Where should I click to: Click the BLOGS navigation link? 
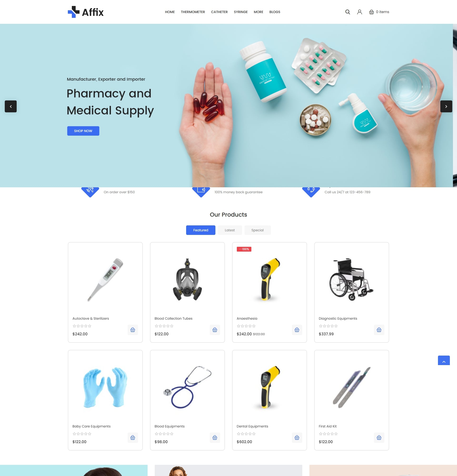tap(275, 12)
